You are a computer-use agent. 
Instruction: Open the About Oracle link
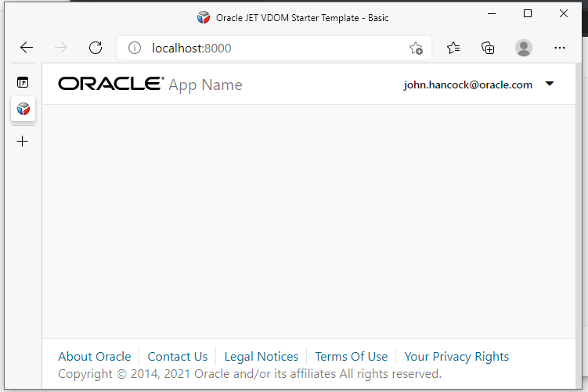pyautogui.click(x=95, y=356)
